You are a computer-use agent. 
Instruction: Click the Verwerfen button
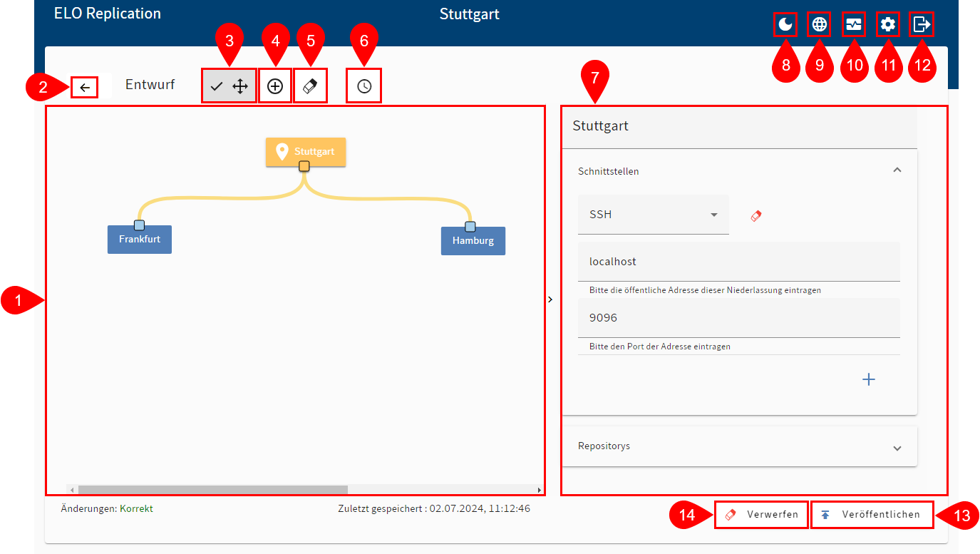[762, 514]
